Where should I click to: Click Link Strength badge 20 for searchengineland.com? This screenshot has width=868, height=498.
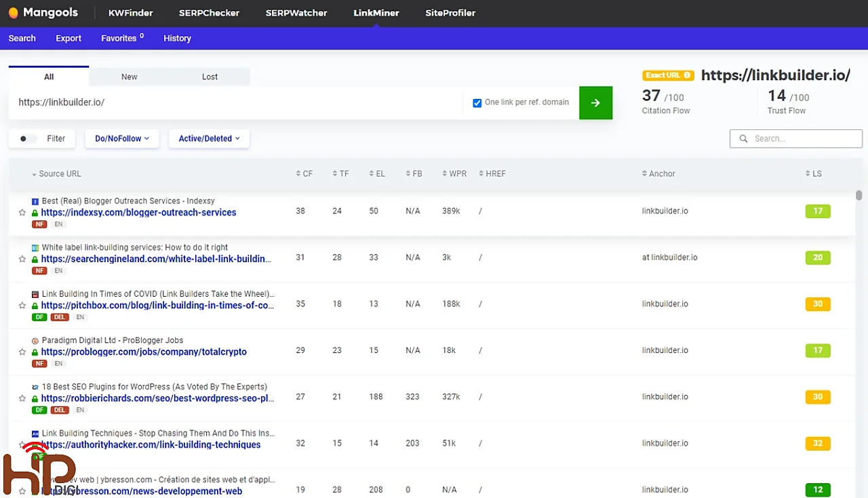(x=818, y=257)
